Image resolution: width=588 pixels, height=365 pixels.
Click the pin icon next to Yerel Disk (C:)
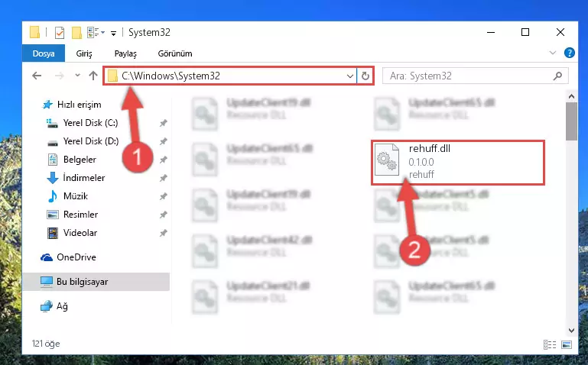[163, 123]
